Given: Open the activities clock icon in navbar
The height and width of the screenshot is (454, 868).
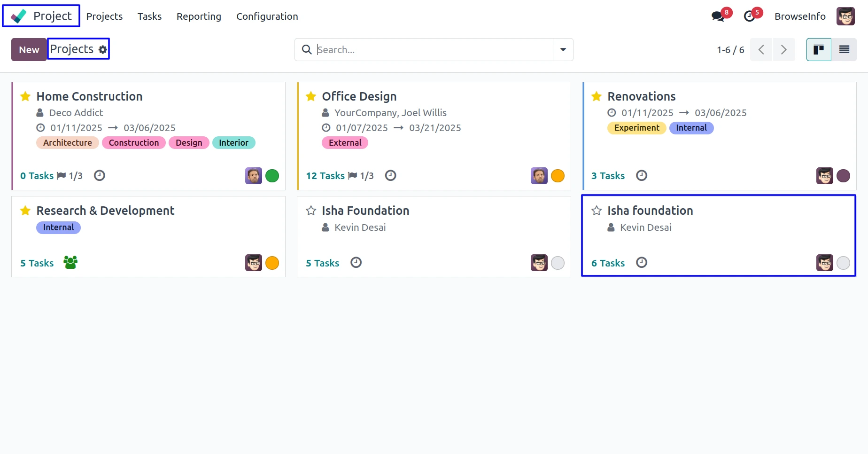Looking at the screenshot, I should (750, 16).
